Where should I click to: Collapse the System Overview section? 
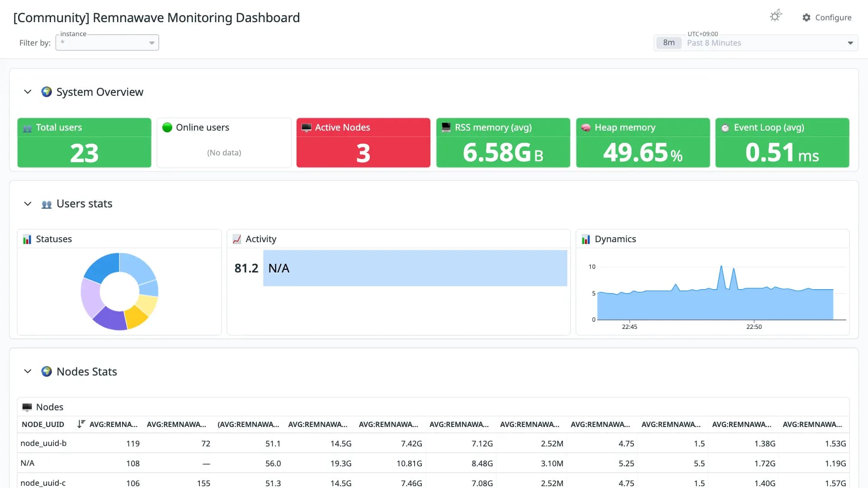click(x=28, y=92)
